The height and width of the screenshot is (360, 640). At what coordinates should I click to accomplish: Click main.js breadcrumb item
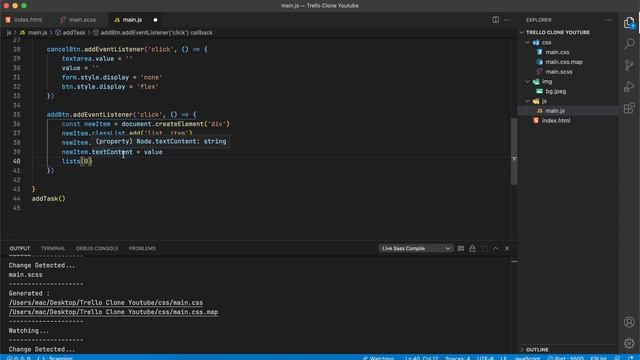tap(37, 33)
